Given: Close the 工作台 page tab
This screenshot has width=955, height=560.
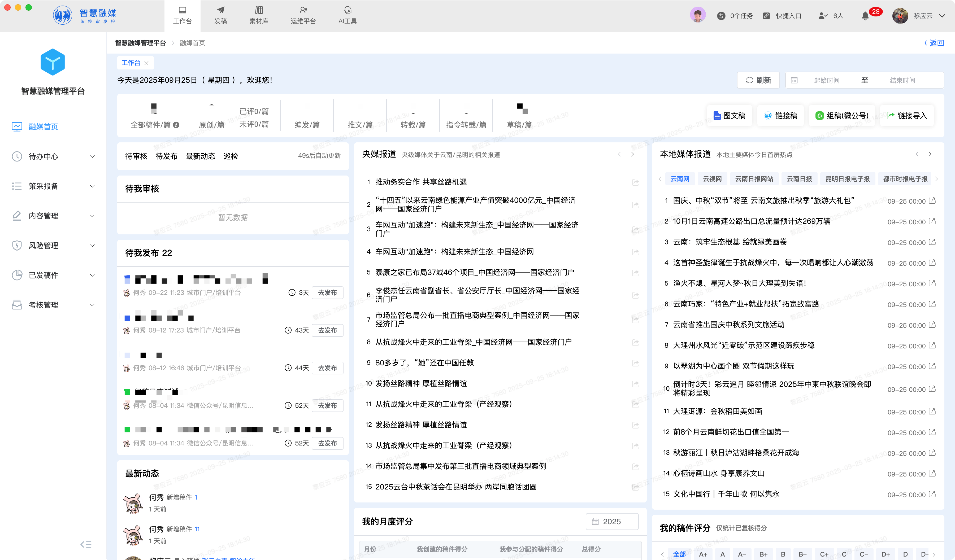Looking at the screenshot, I should pyautogui.click(x=147, y=63).
